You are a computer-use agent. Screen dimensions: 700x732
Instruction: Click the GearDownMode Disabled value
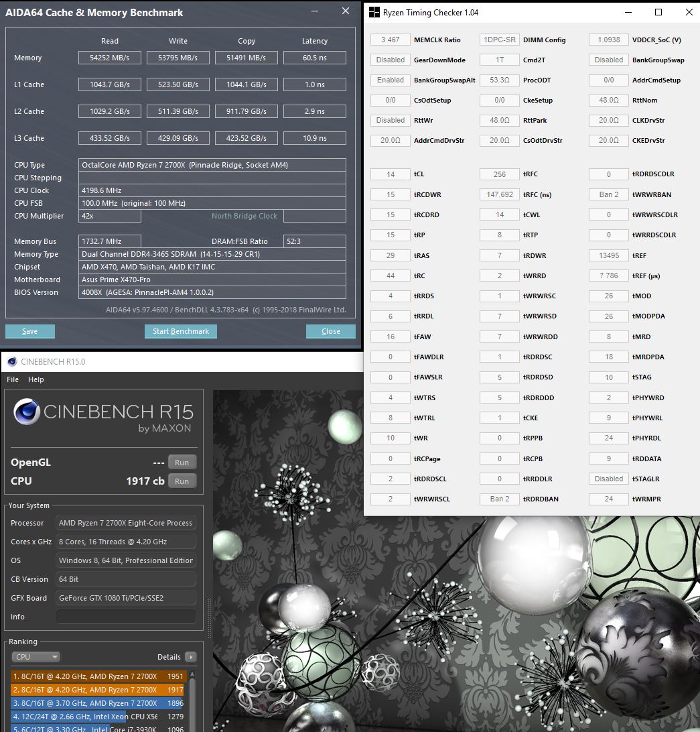tap(391, 60)
